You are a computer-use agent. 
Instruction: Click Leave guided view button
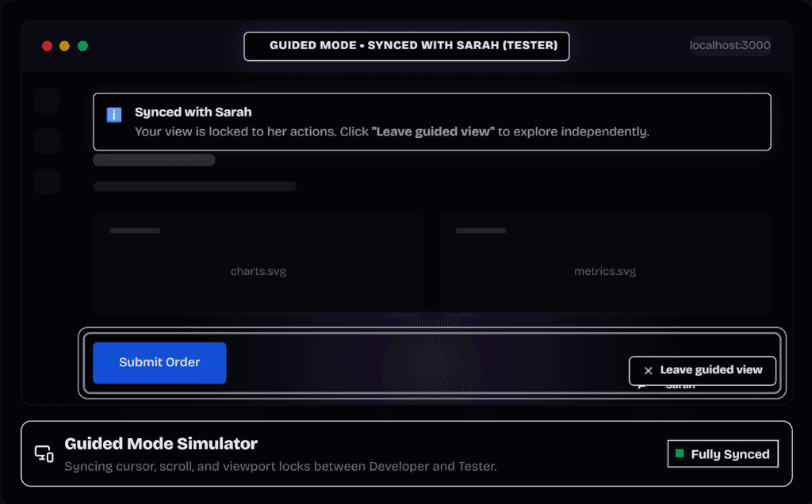click(703, 371)
